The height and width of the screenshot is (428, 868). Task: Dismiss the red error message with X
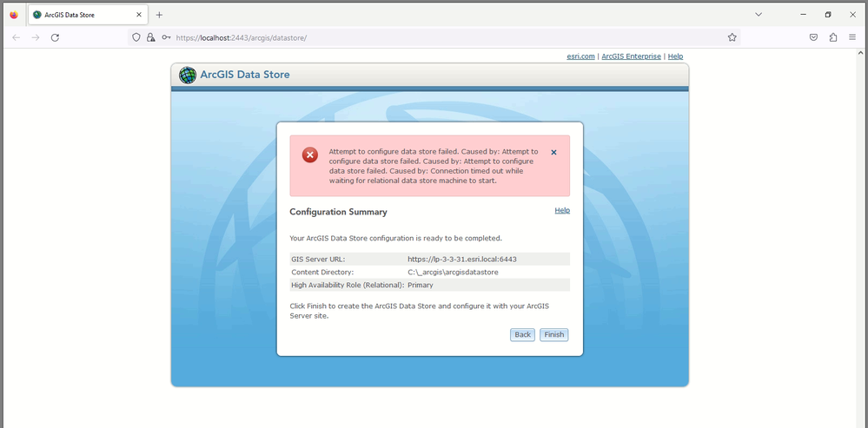click(553, 152)
